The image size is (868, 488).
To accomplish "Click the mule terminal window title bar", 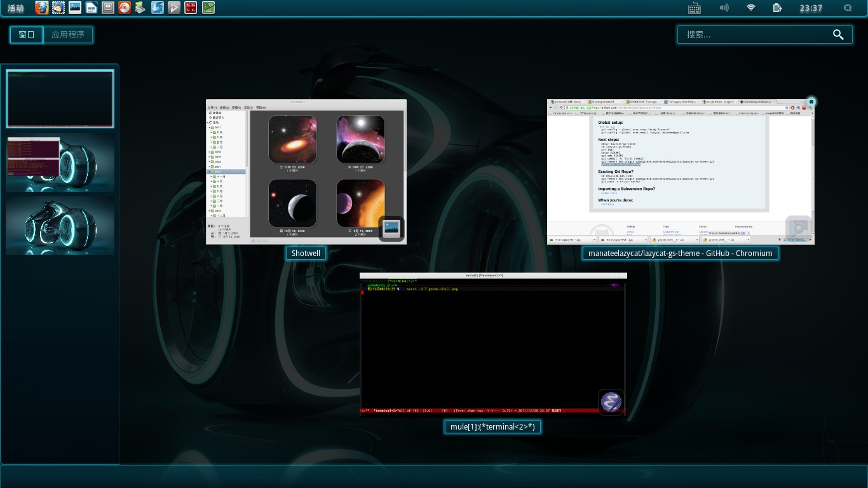I will (x=493, y=276).
